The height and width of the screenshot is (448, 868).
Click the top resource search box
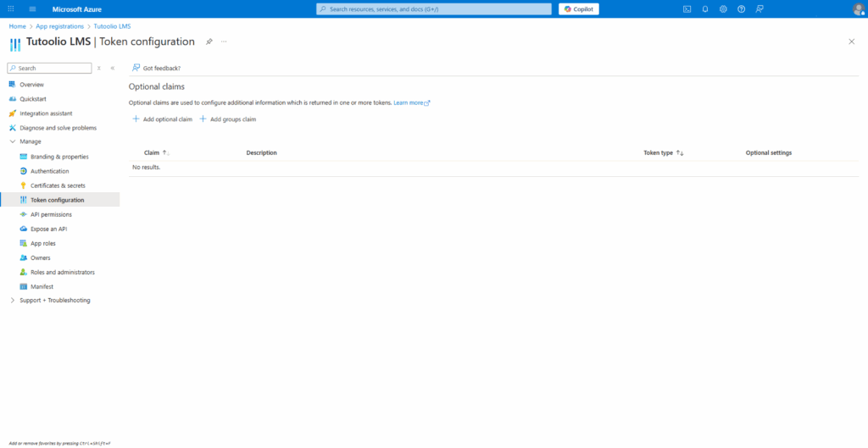pos(434,8)
